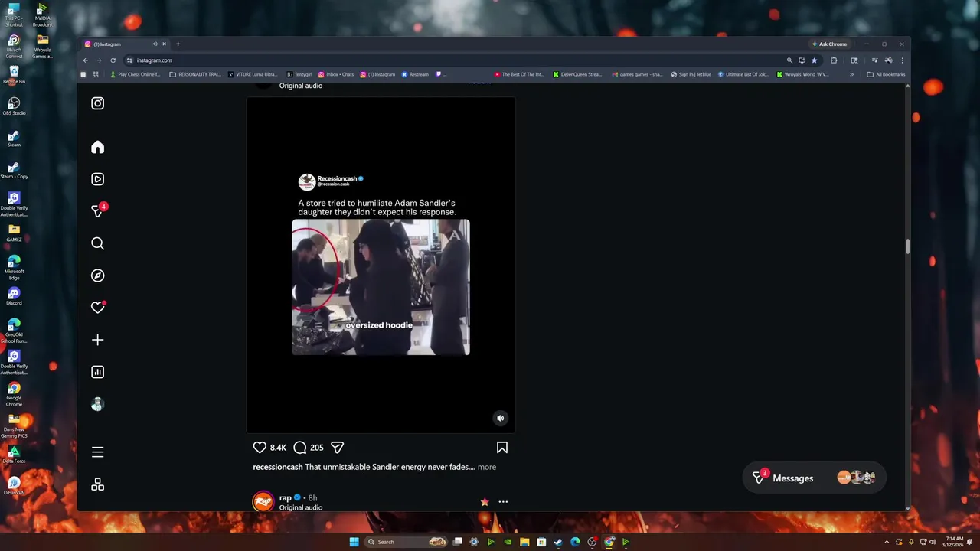Save the recessioncash post with bookmark icon
Image resolution: width=980 pixels, height=551 pixels.
tap(502, 448)
